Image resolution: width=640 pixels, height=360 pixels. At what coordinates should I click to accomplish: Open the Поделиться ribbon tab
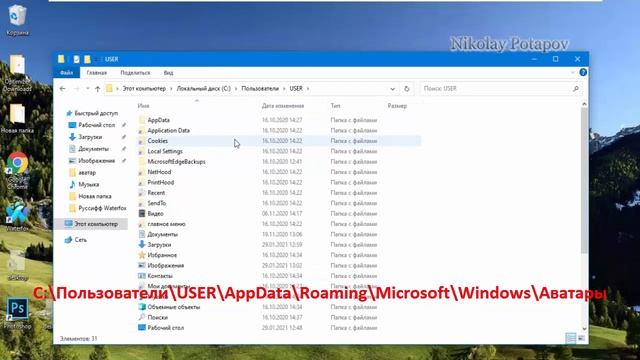tap(135, 73)
